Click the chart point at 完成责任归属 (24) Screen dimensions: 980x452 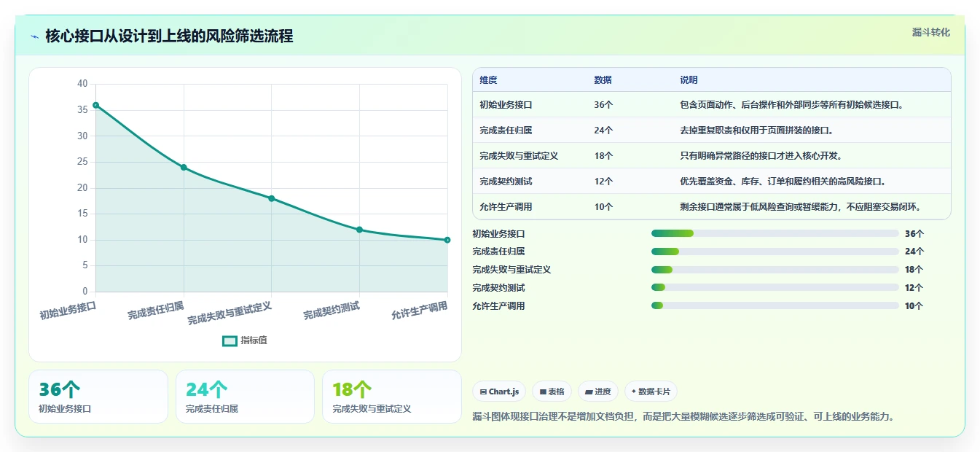[x=184, y=167]
